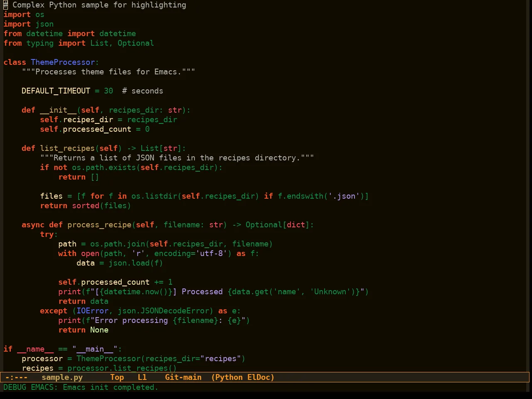Click 'os.path.join' in the path assignment
Image resolution: width=532 pixels, height=399 pixels.
tap(118, 244)
